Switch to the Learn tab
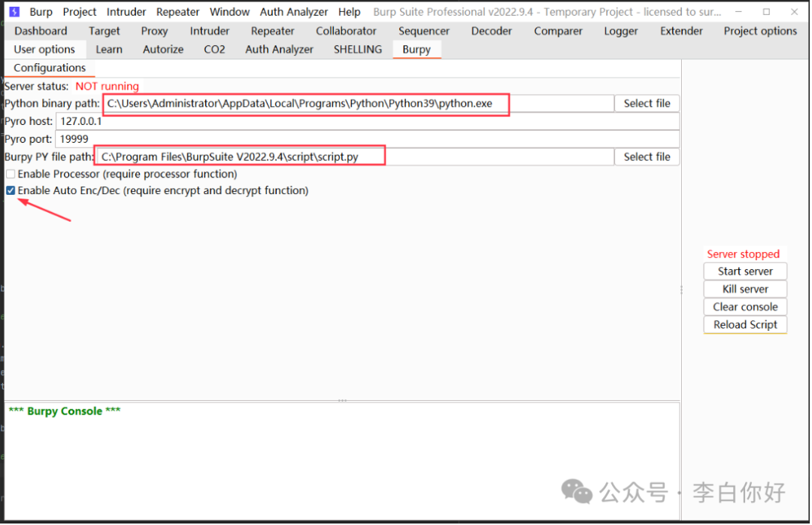The image size is (812, 525). [109, 50]
